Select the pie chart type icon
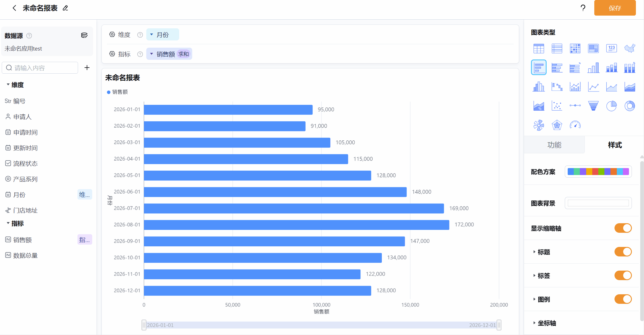 (x=611, y=106)
